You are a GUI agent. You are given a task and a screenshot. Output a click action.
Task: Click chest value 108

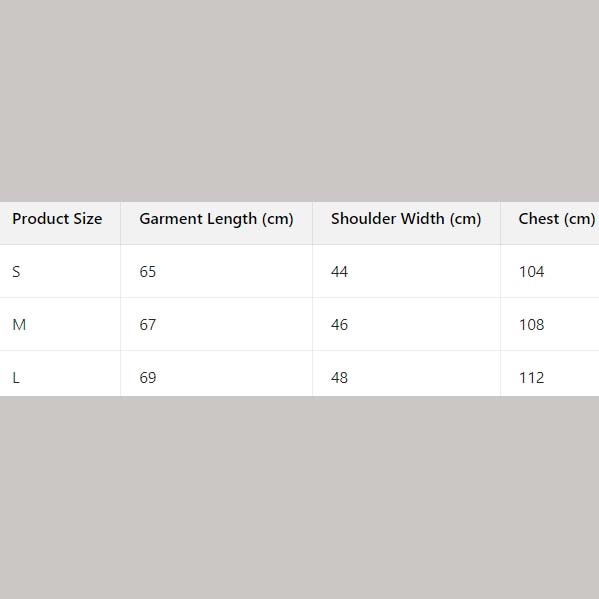point(531,325)
